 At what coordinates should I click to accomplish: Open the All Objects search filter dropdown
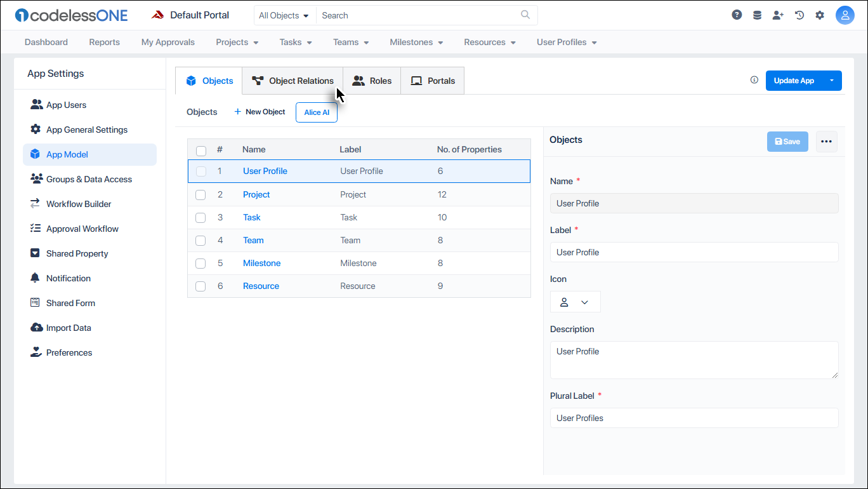pyautogui.click(x=285, y=15)
